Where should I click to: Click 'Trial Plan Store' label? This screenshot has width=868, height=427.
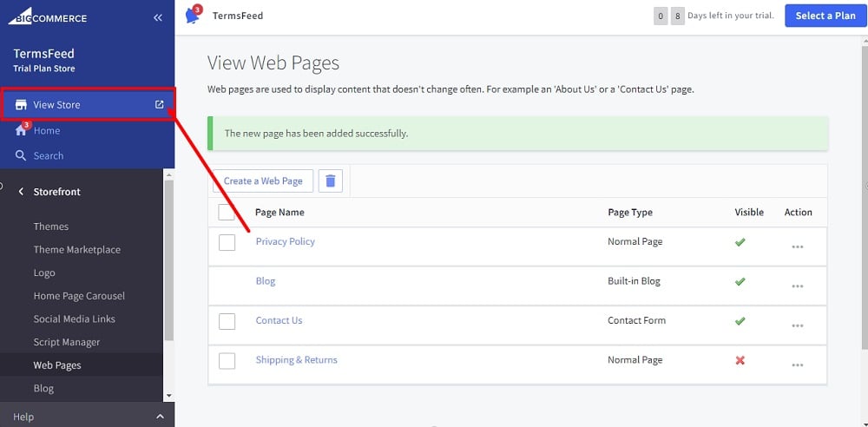click(x=44, y=69)
